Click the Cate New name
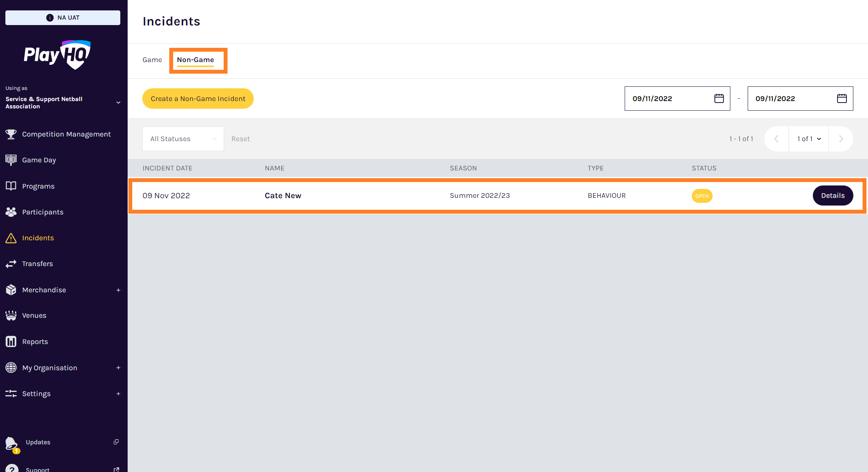 click(283, 196)
